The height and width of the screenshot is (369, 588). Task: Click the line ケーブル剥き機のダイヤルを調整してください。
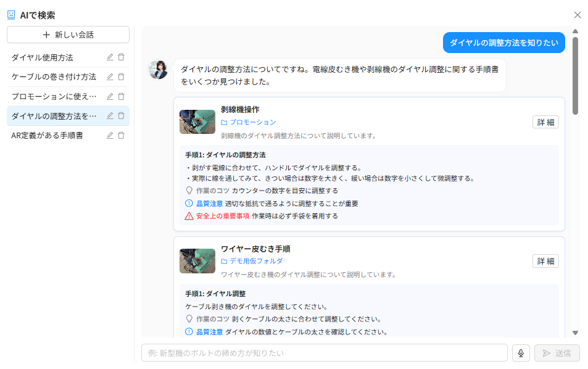click(257, 307)
